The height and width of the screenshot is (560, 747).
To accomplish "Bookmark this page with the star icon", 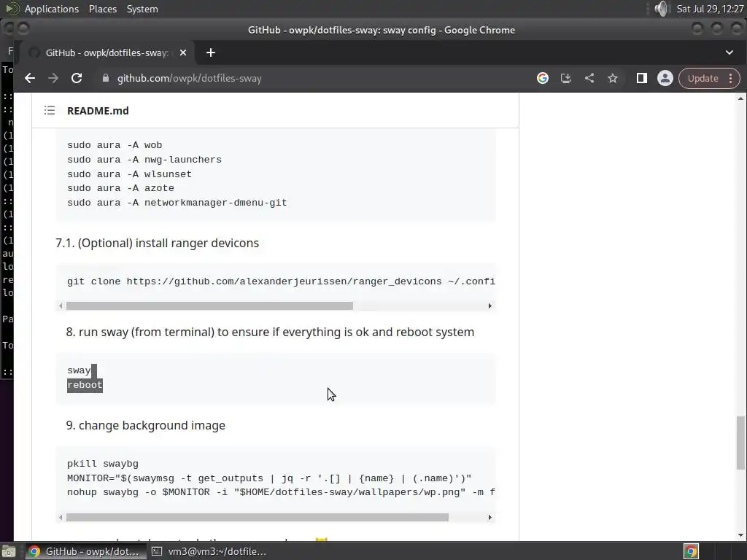I will 613,78.
